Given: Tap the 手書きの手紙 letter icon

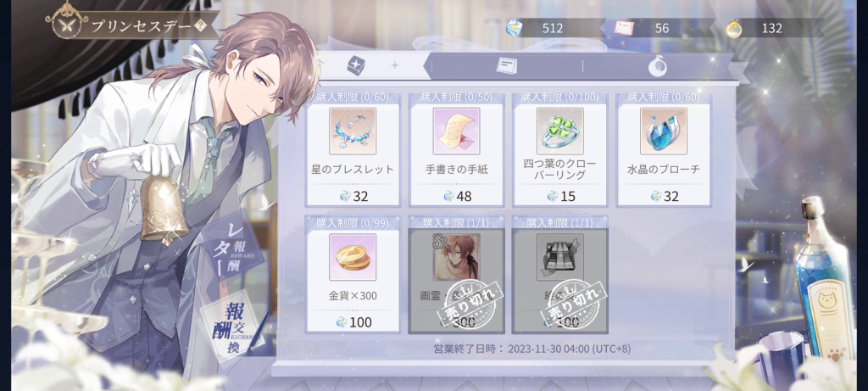Looking at the screenshot, I should 456,131.
